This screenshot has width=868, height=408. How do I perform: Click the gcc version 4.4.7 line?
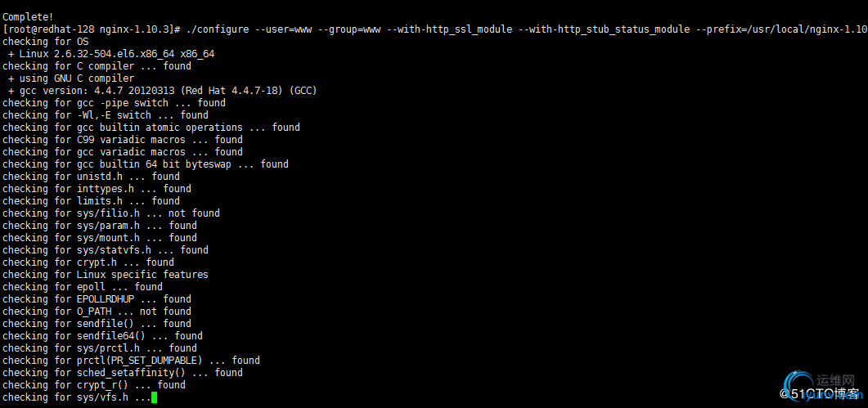point(162,91)
